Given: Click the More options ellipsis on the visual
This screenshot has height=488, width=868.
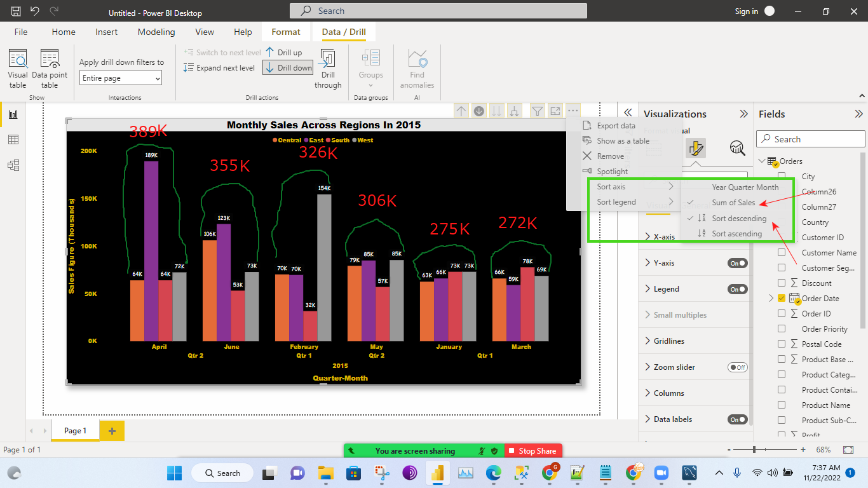Looking at the screenshot, I should tap(573, 111).
